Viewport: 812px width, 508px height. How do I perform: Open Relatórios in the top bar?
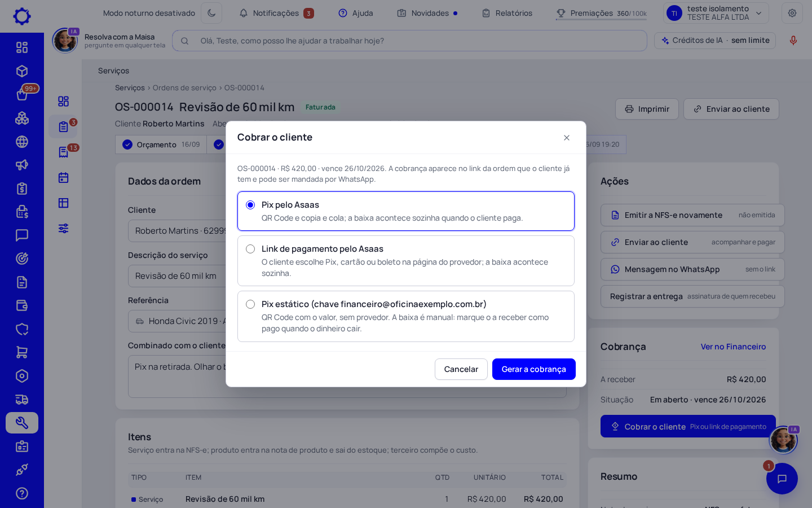[x=507, y=13]
